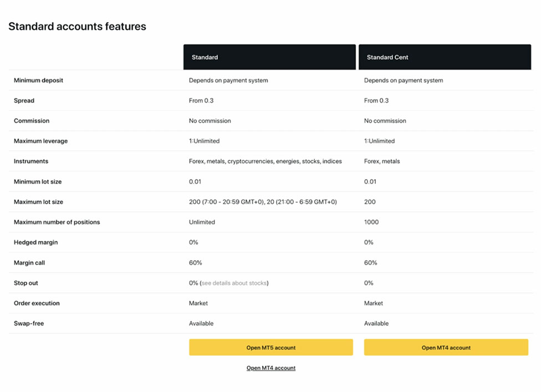The height and width of the screenshot is (392, 541).
Task: Select the Order execution row label
Action: 37,303
